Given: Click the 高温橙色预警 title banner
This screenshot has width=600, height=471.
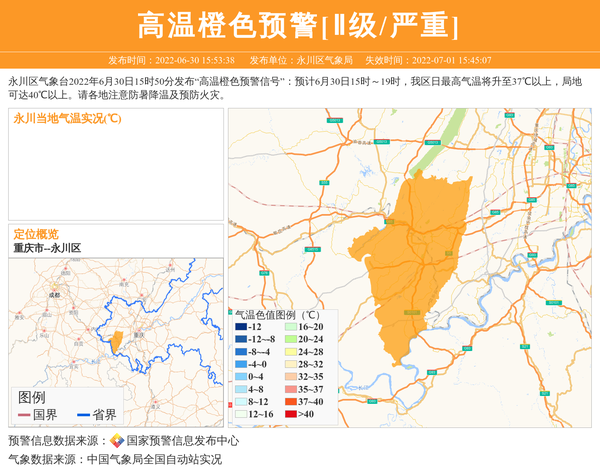Looking at the screenshot, I should pyautogui.click(x=298, y=25).
